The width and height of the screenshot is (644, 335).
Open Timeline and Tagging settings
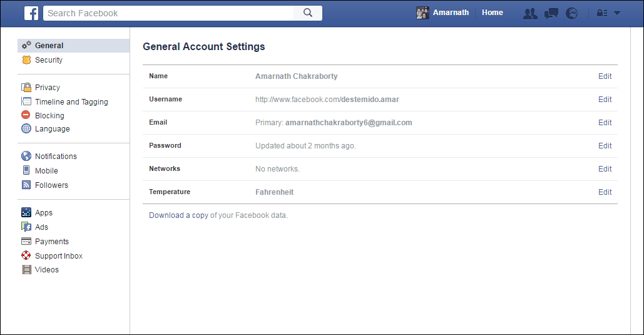point(71,102)
